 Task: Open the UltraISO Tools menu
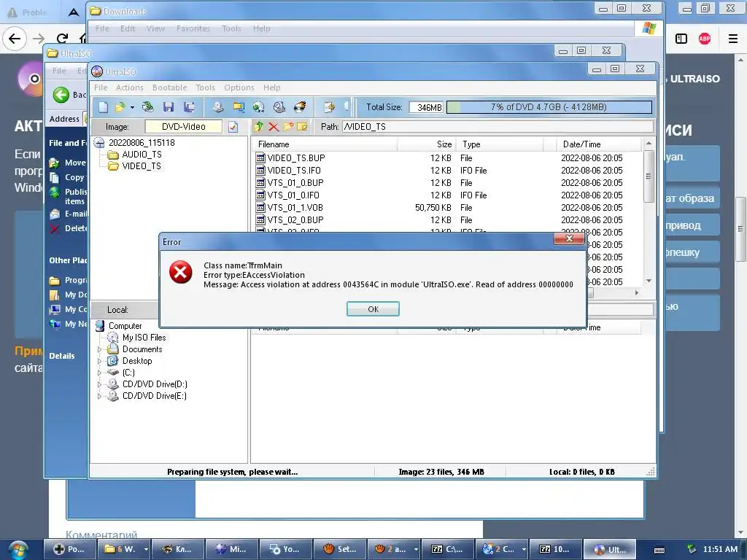coord(205,87)
